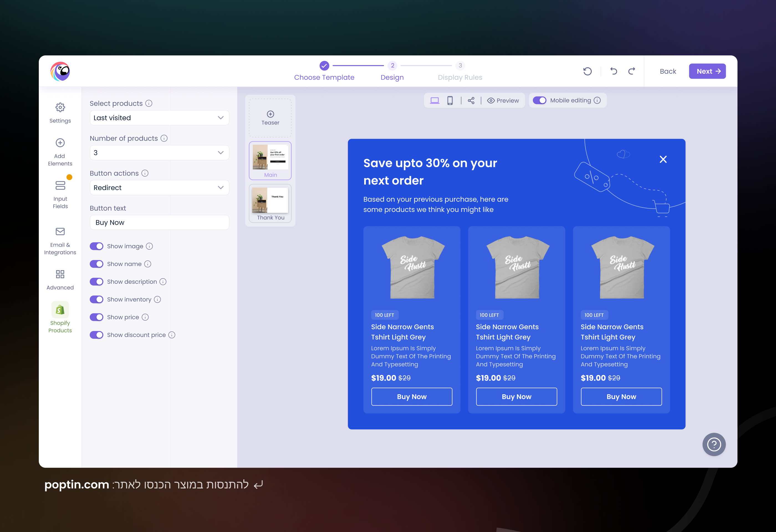Click Buy Now on second product card
Screen dimensions: 776x532
click(x=517, y=397)
